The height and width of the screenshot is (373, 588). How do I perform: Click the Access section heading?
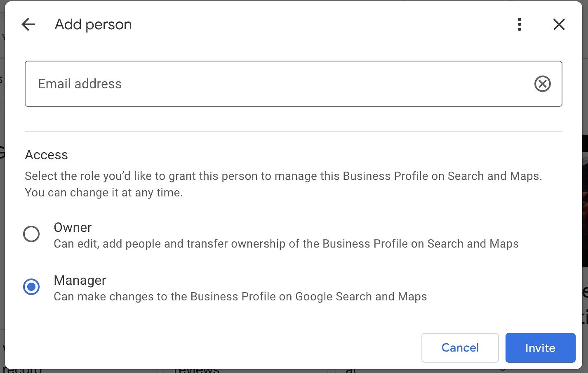coord(46,155)
